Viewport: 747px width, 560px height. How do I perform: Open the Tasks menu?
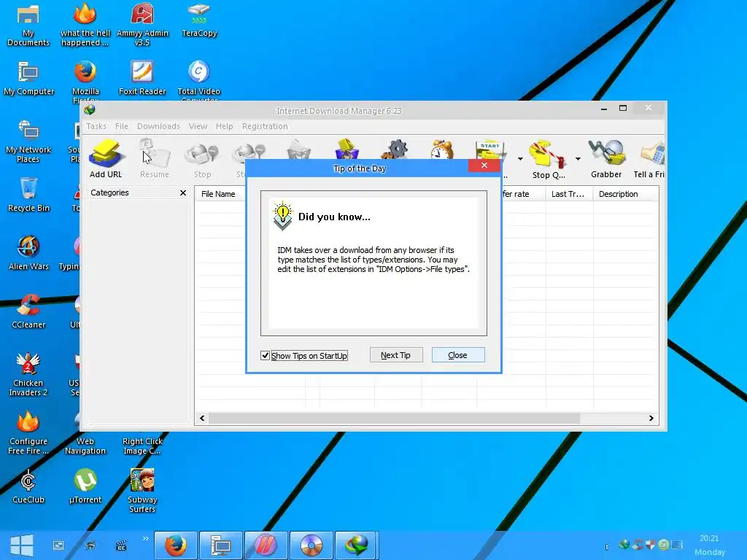click(x=96, y=126)
